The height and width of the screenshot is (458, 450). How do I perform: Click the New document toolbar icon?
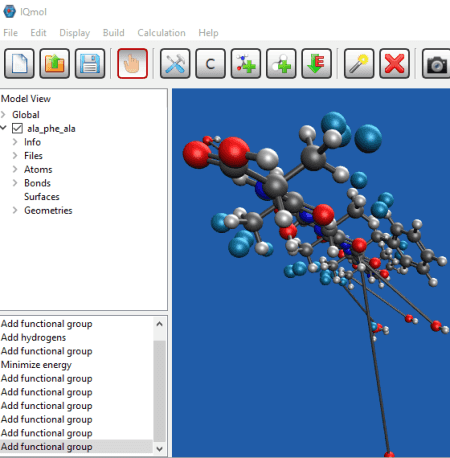[19, 63]
